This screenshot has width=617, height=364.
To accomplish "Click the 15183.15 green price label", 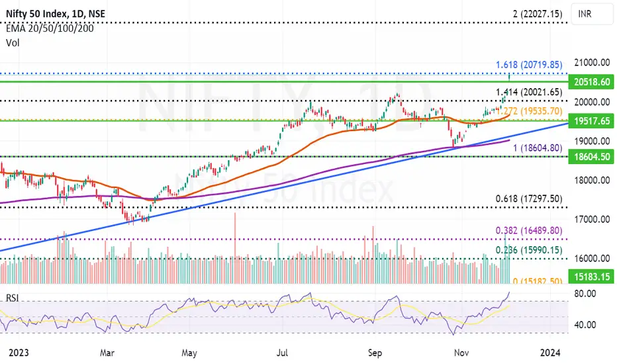I will pos(592,277).
